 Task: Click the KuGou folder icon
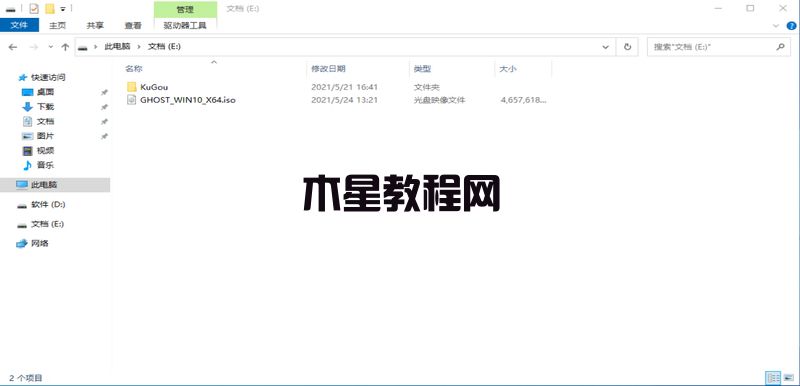pos(132,87)
